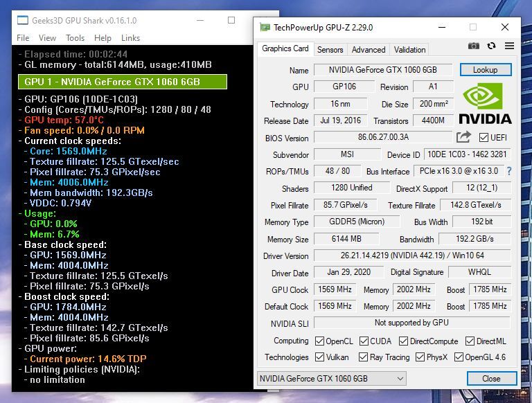Switch to the Sensors tab
Image resolution: width=532 pixels, height=403 pixels.
(x=330, y=50)
